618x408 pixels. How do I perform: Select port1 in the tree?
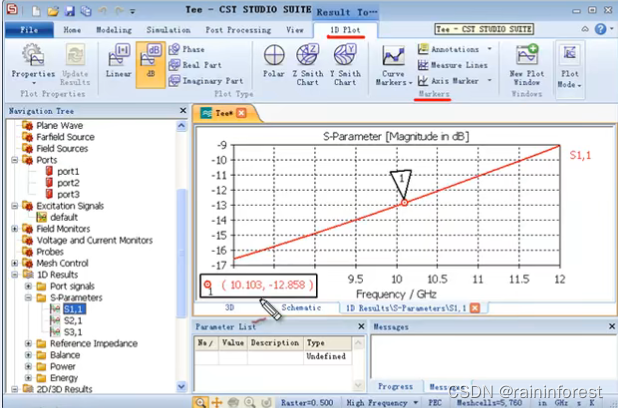(x=68, y=171)
